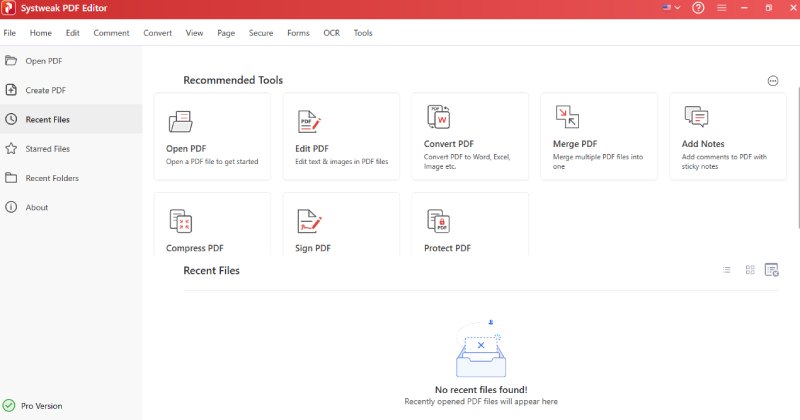Select Starred Files label in sidebar
Image resolution: width=800 pixels, height=420 pixels.
[47, 149]
